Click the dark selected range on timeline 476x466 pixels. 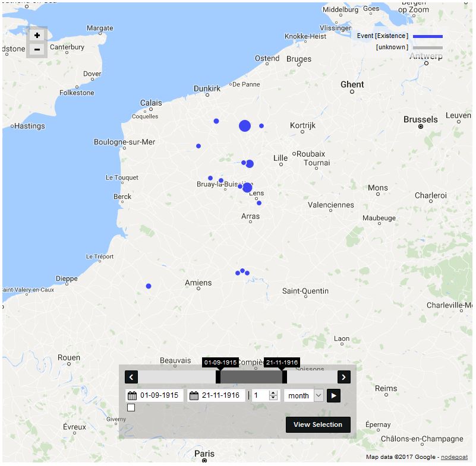coord(251,377)
